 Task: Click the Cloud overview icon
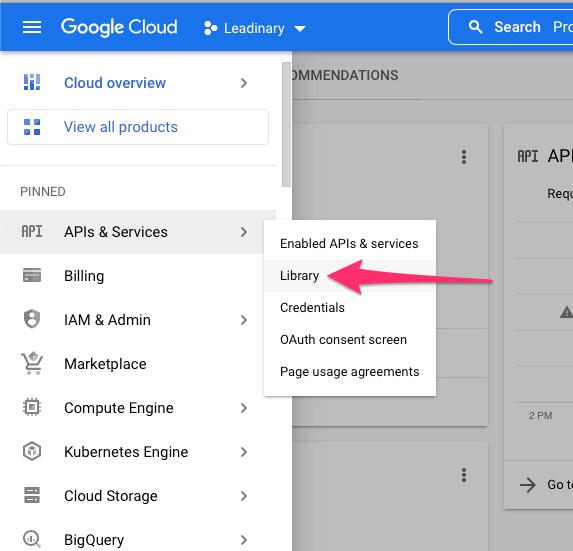click(x=32, y=82)
